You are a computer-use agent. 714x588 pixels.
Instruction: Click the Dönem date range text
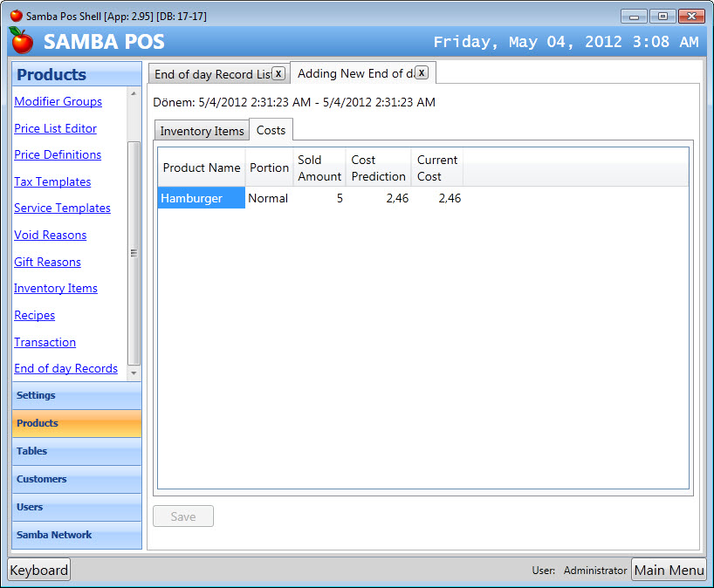click(294, 102)
